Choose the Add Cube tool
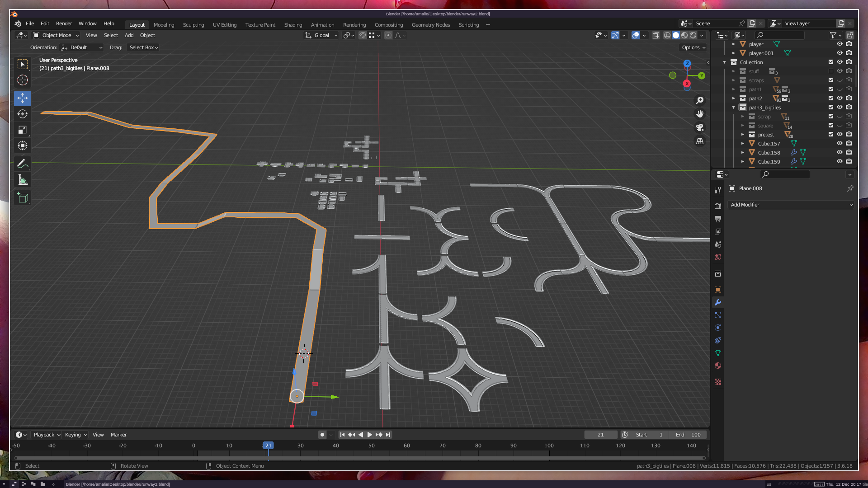The image size is (868, 488). click(23, 197)
